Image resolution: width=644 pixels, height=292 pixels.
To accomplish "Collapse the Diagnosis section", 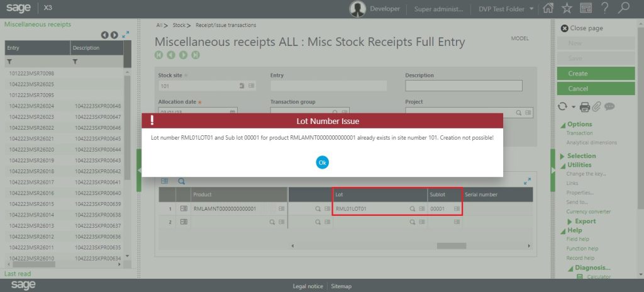I will click(570, 269).
